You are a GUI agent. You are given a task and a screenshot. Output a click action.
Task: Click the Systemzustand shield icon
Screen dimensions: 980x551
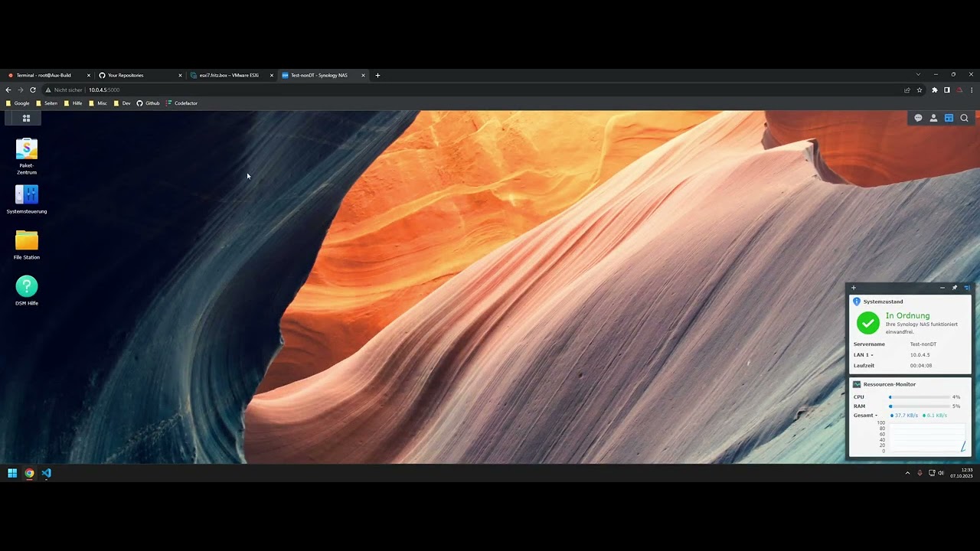[857, 302]
